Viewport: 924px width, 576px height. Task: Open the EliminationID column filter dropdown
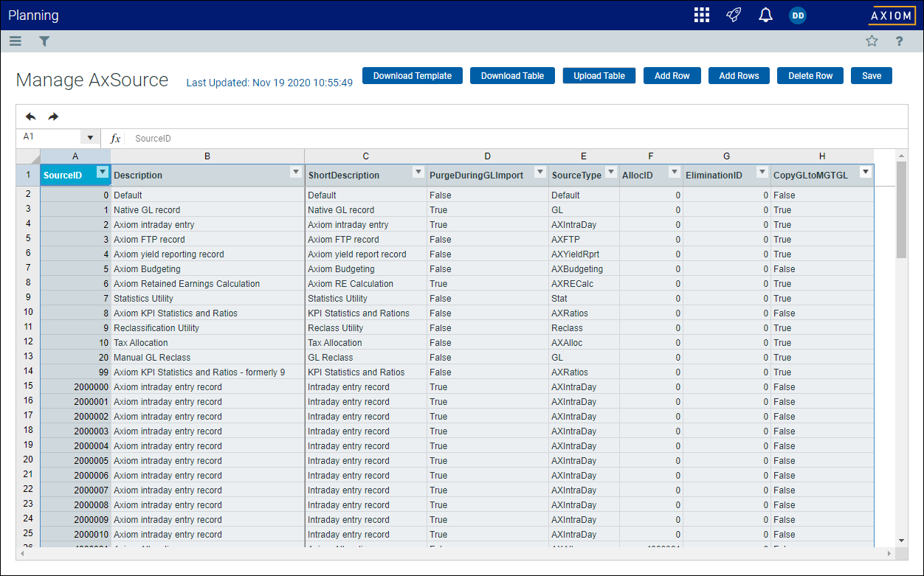click(762, 172)
